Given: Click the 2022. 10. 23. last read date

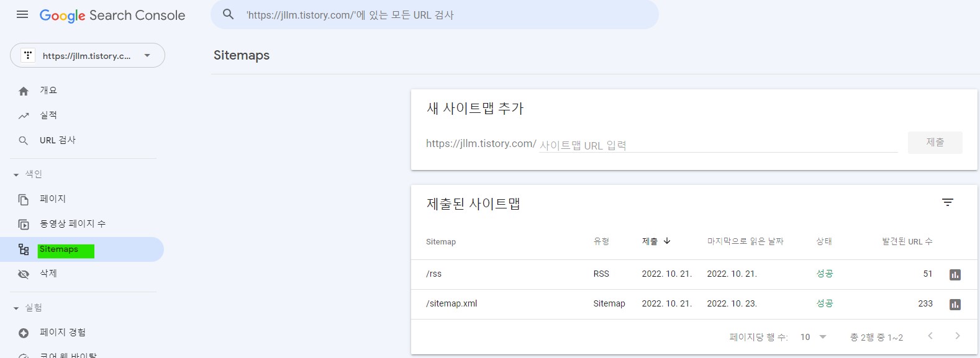Looking at the screenshot, I should tap(732, 303).
